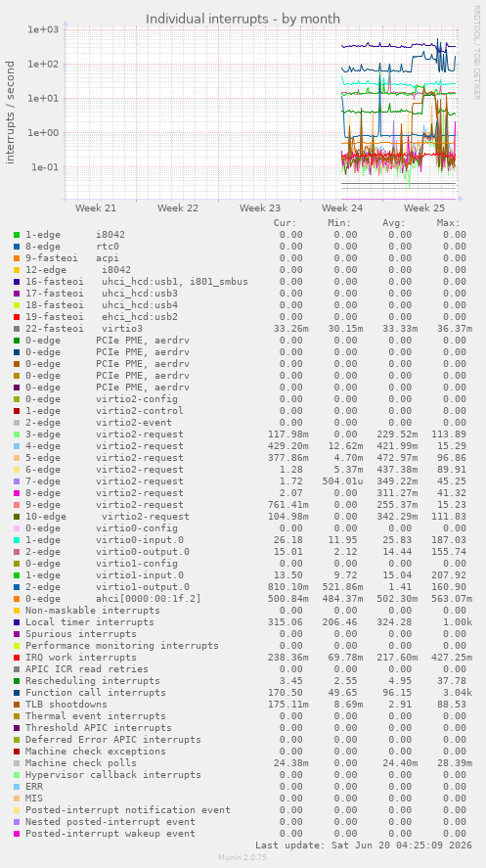Click the virtio3 legend color swatch
The width and height of the screenshot is (486, 868).
tap(18, 328)
